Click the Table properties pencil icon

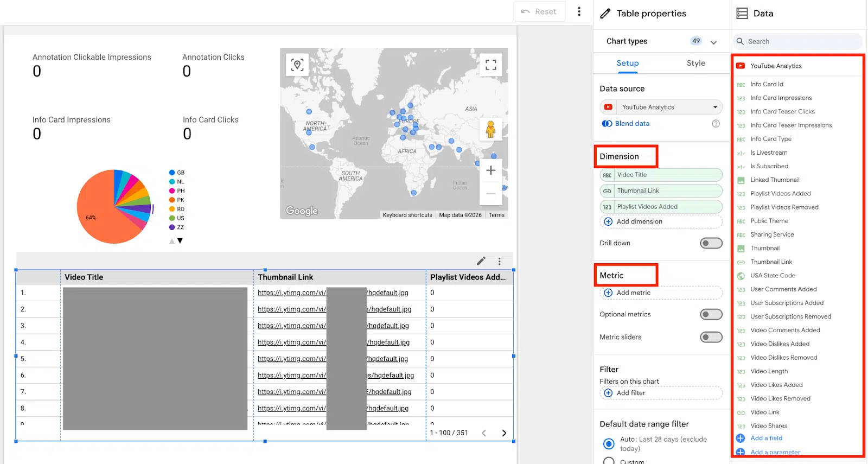pyautogui.click(x=605, y=14)
